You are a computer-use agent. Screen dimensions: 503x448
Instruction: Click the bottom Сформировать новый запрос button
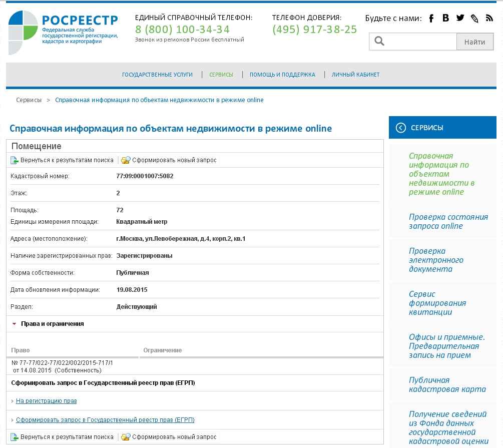pos(170,437)
